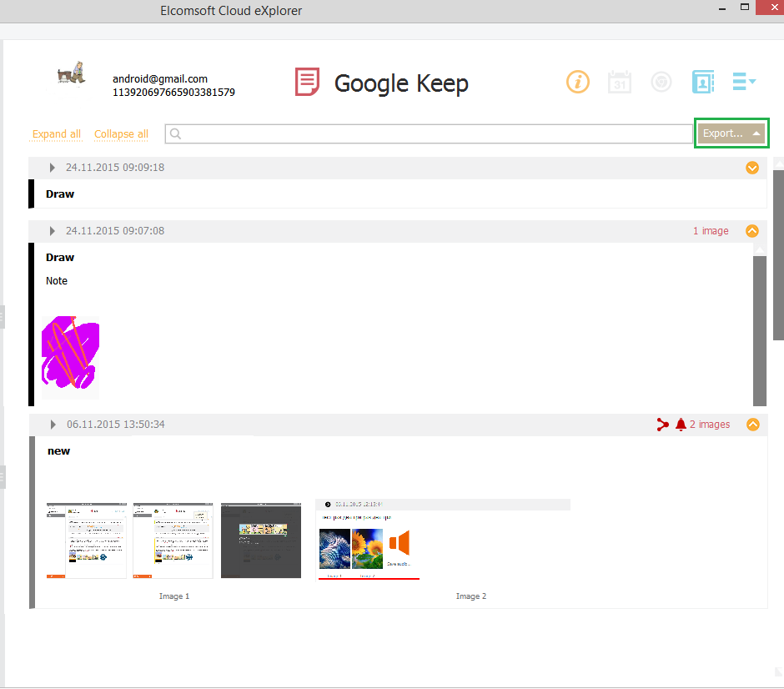This screenshot has width=784, height=689.
Task: Open the purple drawing thumbnail in the Draw note
Action: pos(69,355)
